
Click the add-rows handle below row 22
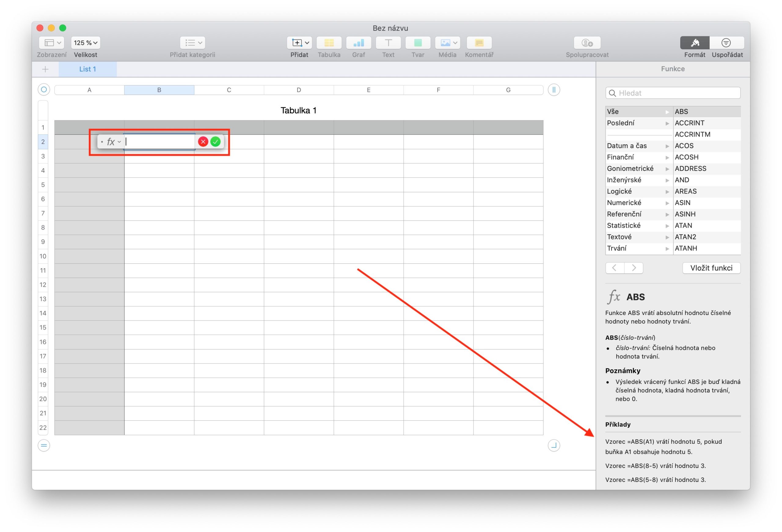[44, 446]
